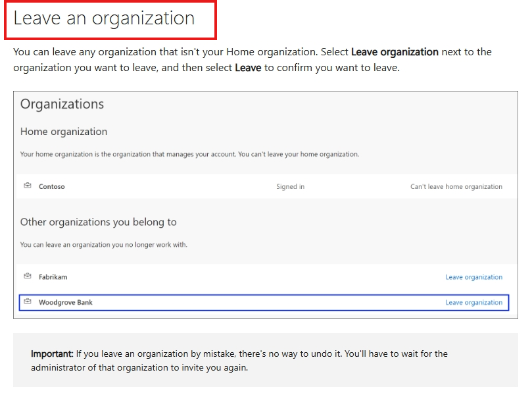The height and width of the screenshot is (393, 532).
Task: Click Leave organization next to Fabrikam
Action: click(x=474, y=276)
